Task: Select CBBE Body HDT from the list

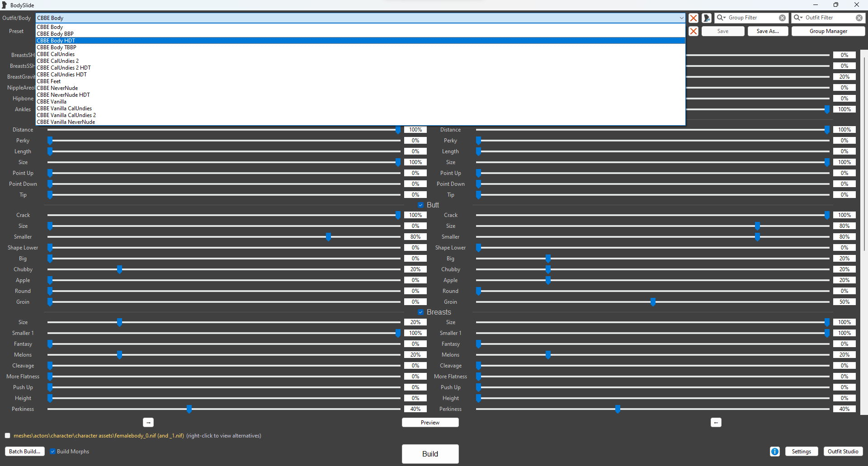Action: pyautogui.click(x=56, y=41)
